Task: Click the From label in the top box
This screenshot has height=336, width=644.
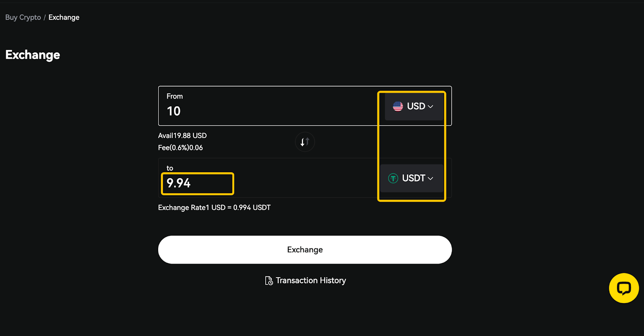Action: [x=175, y=96]
